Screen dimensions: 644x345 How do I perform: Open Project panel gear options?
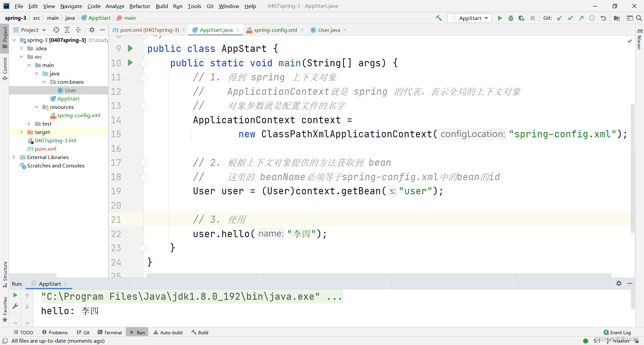(x=92, y=30)
